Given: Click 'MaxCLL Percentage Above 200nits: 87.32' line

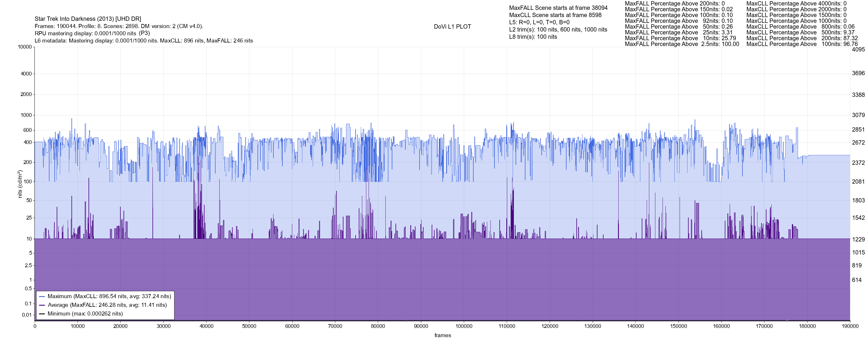Looking at the screenshot, I should [x=802, y=38].
